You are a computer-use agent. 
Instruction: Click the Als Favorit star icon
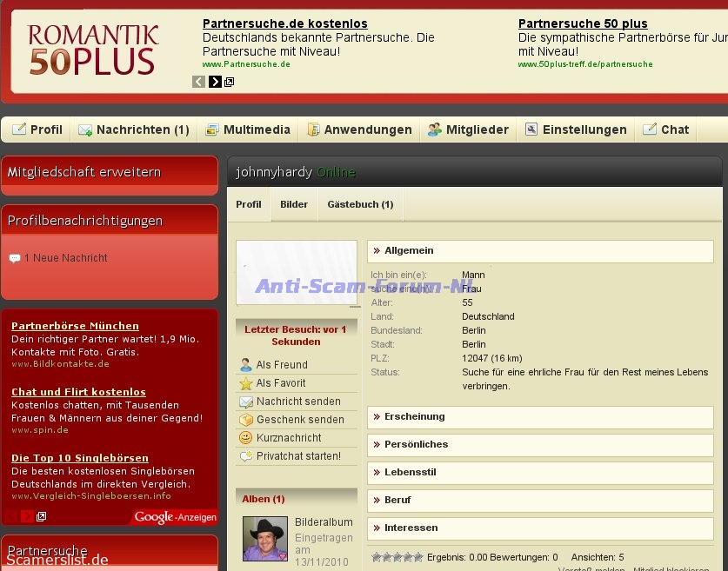click(246, 383)
